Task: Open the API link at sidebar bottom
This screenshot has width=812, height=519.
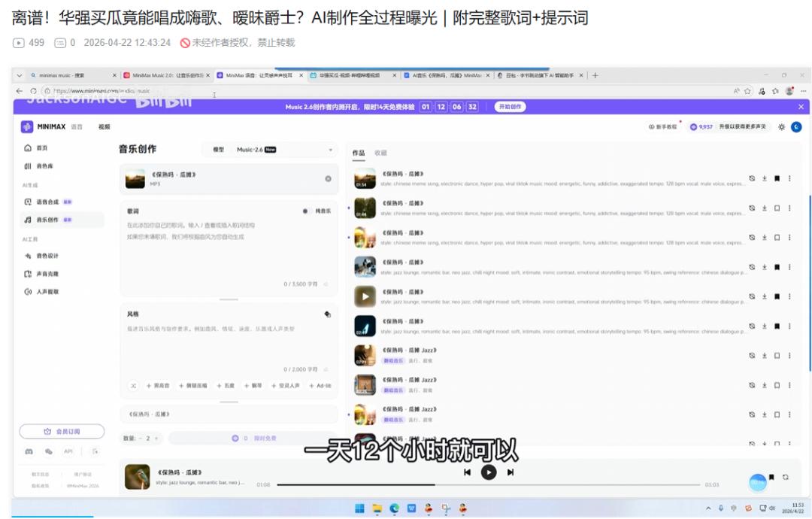Action: [x=68, y=451]
